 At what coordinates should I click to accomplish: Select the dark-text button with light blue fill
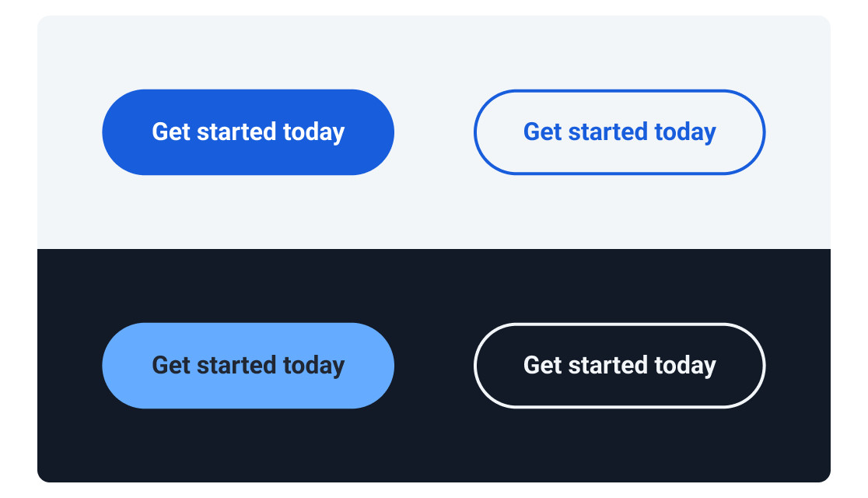click(x=248, y=366)
